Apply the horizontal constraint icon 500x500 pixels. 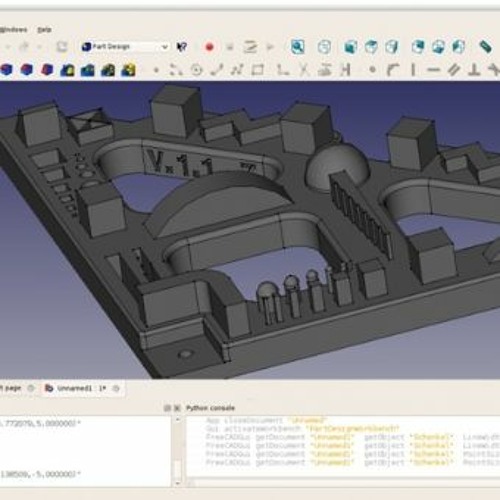(433, 70)
